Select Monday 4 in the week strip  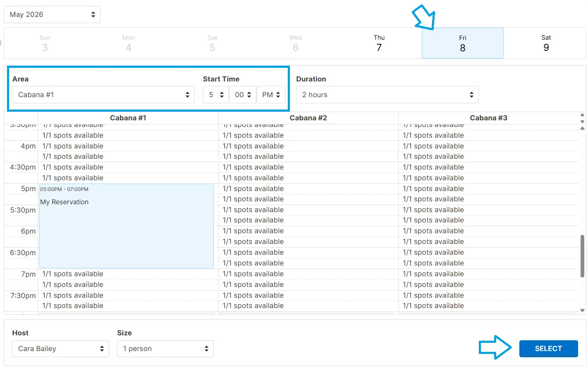point(129,43)
